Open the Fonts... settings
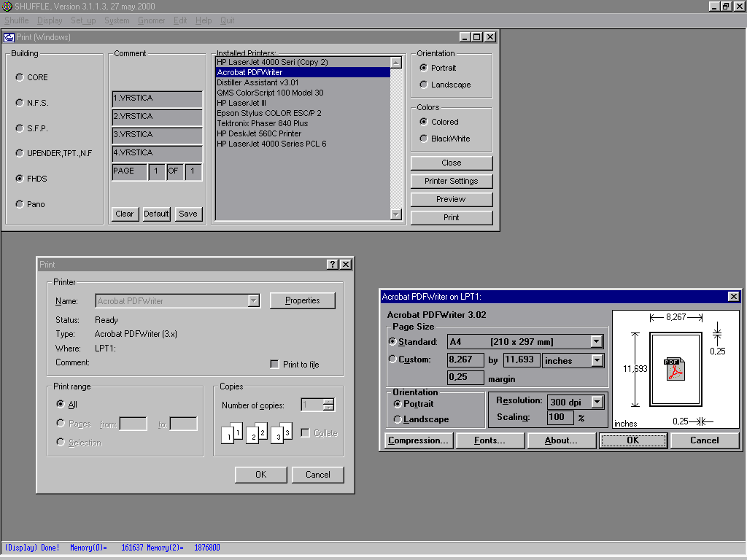This screenshot has height=560, width=747. point(490,440)
